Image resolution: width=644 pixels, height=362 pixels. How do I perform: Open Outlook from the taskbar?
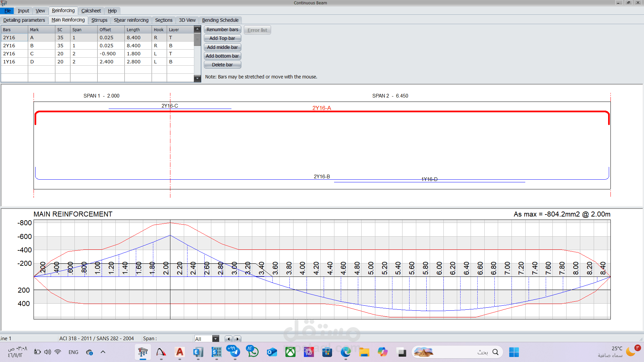272,352
